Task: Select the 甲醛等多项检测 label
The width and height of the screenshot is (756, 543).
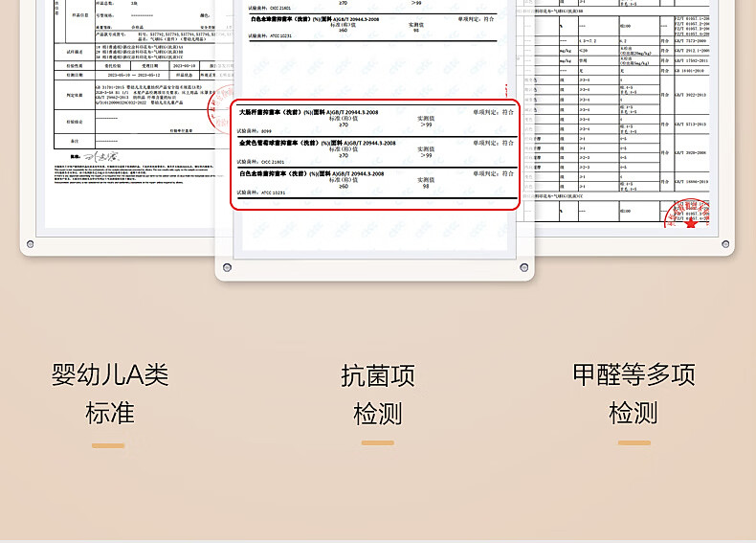Action: point(634,394)
